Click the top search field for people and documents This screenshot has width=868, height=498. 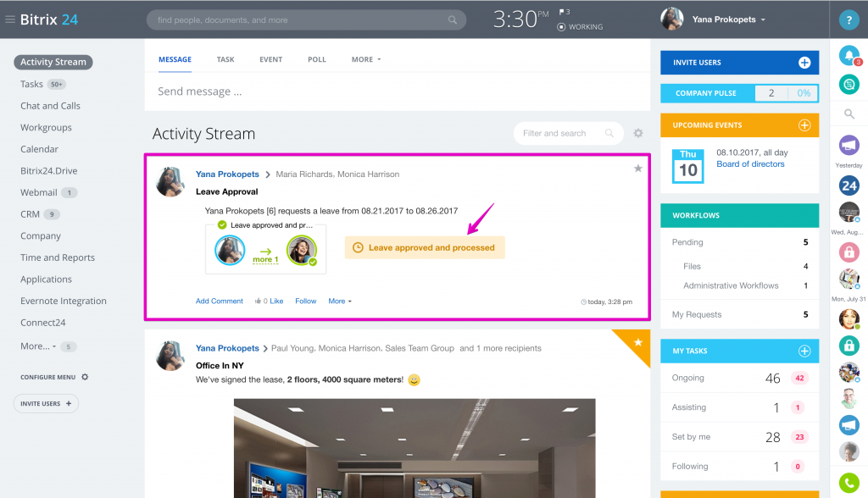tap(306, 20)
